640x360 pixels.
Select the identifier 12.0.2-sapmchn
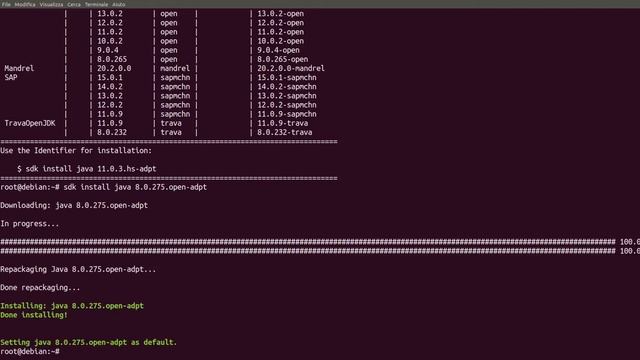[287, 105]
